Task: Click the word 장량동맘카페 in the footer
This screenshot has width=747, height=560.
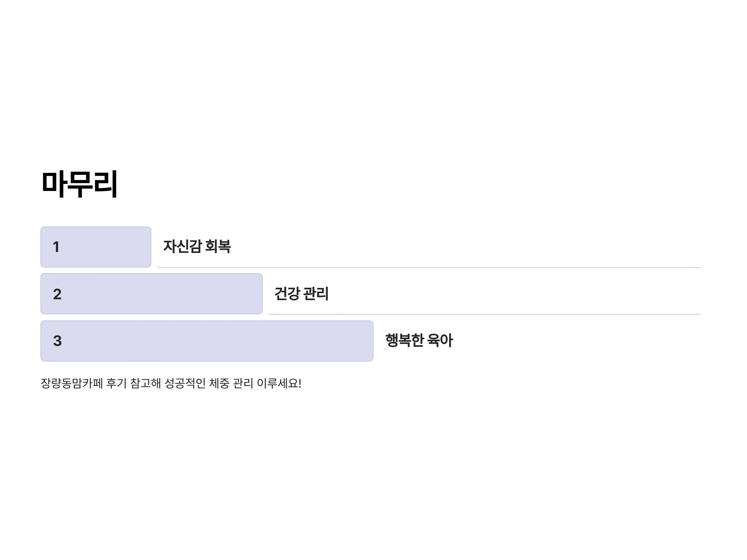Action: [x=72, y=383]
